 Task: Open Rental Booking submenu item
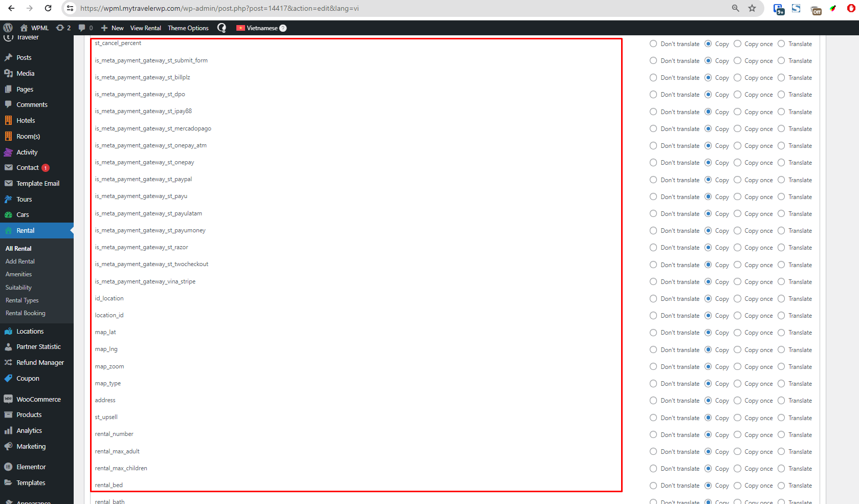[25, 313]
